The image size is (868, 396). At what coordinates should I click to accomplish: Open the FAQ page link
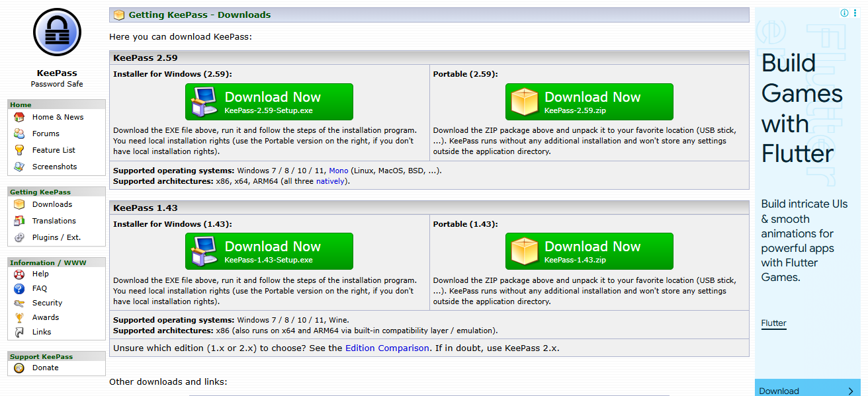pyautogui.click(x=40, y=288)
